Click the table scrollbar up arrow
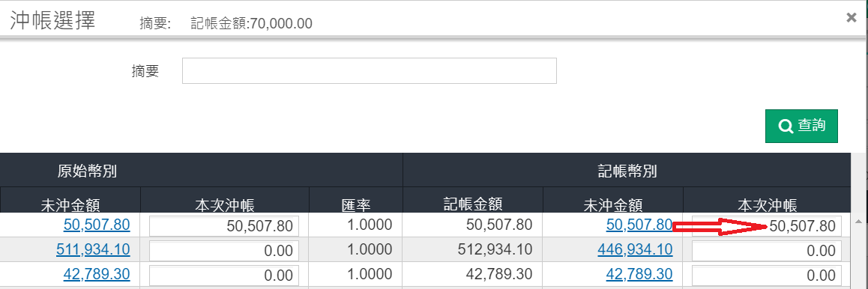This screenshot has width=868, height=289. click(858, 221)
